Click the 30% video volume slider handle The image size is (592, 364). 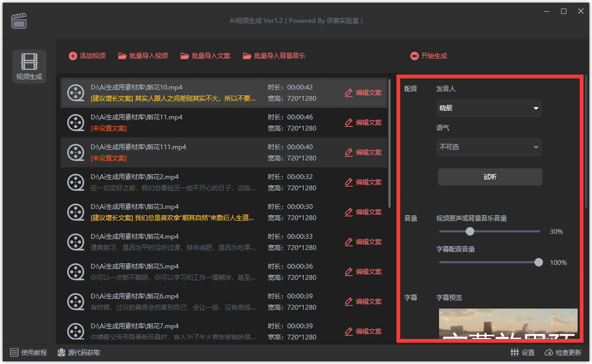470,231
